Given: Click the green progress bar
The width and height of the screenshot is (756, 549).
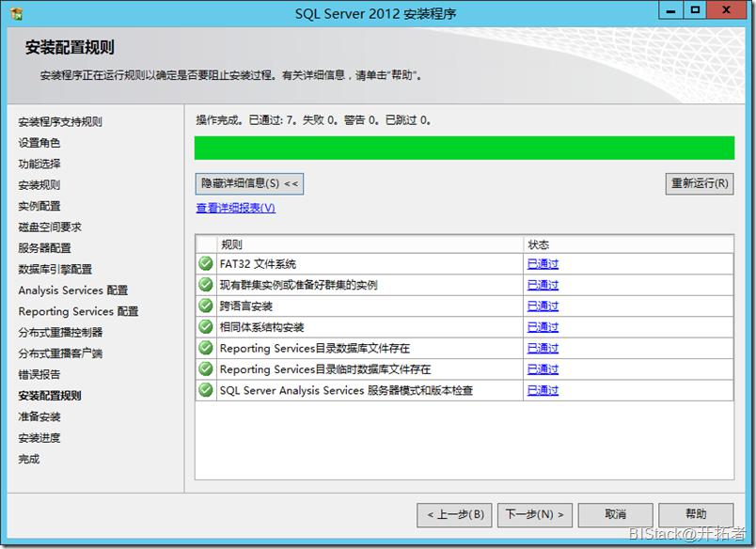Looking at the screenshot, I should 465,148.
